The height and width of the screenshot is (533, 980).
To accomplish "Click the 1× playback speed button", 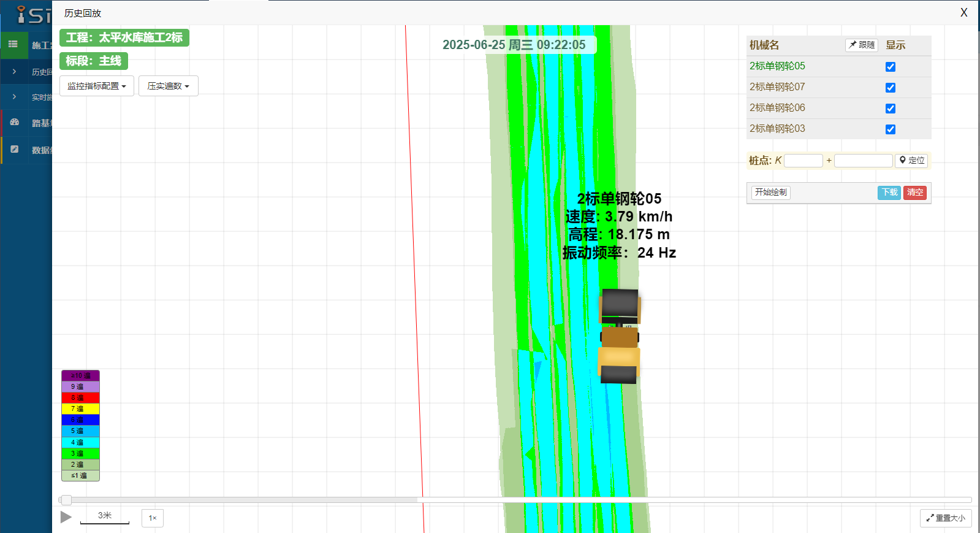I will tap(152, 518).
